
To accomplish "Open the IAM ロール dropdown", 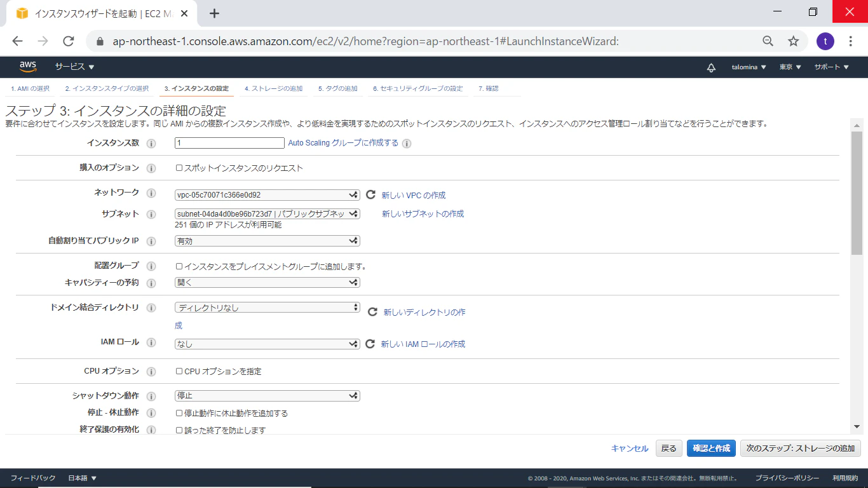I will pos(268,344).
